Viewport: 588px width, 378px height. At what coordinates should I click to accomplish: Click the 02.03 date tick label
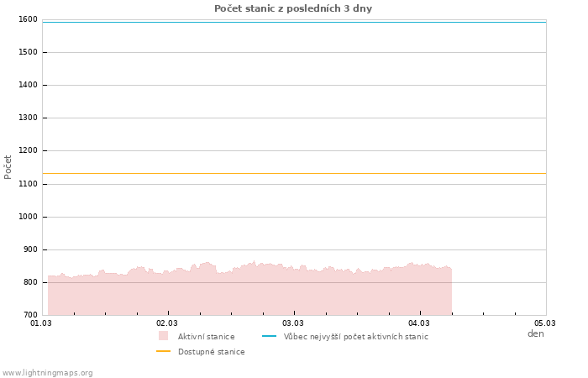click(167, 323)
